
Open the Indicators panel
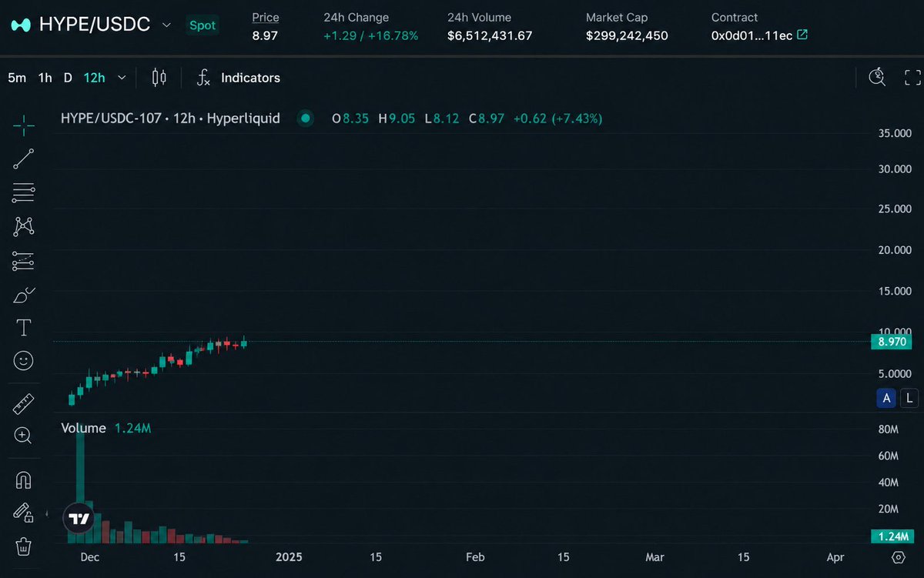point(250,78)
